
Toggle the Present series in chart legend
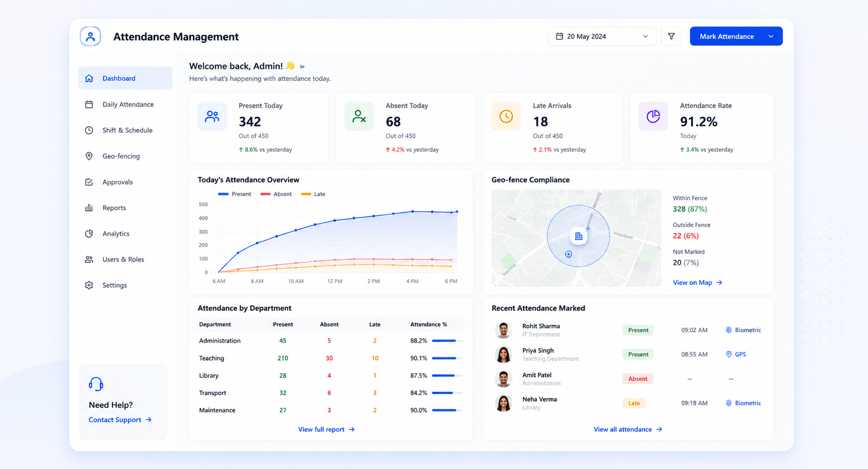pos(235,194)
